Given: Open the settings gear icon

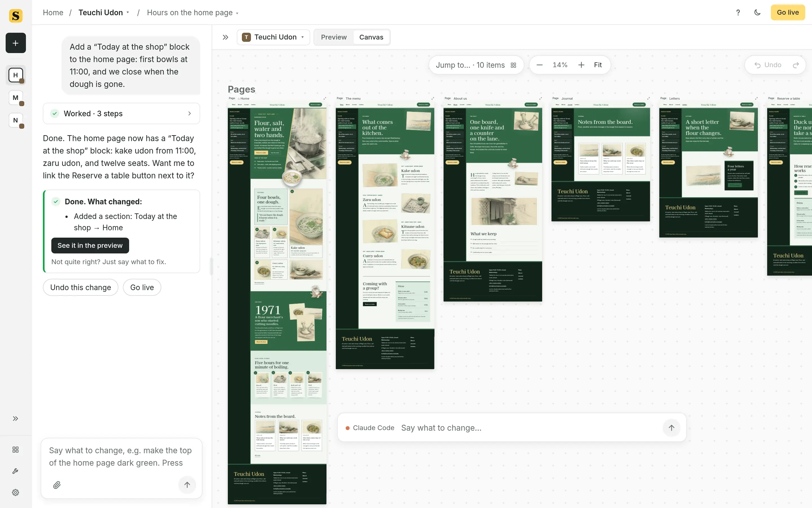Looking at the screenshot, I should (16, 492).
